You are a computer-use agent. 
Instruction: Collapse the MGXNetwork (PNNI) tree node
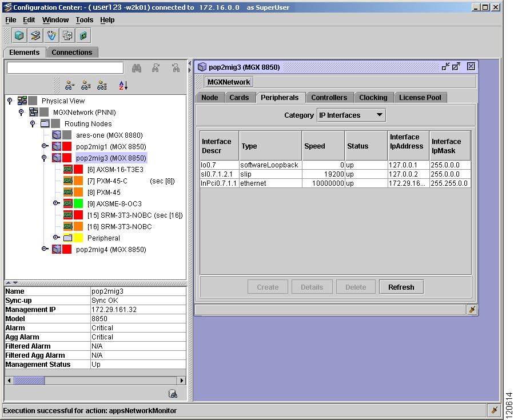tap(21, 112)
